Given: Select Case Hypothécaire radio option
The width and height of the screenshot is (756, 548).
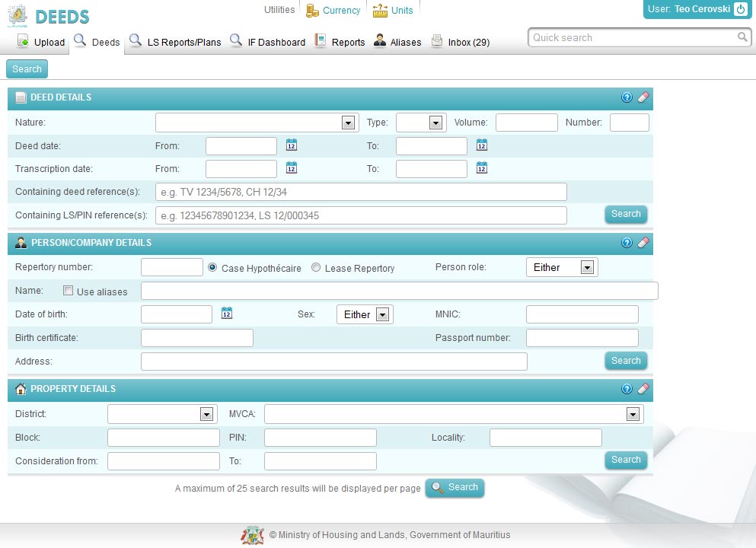Looking at the screenshot, I should pos(212,267).
